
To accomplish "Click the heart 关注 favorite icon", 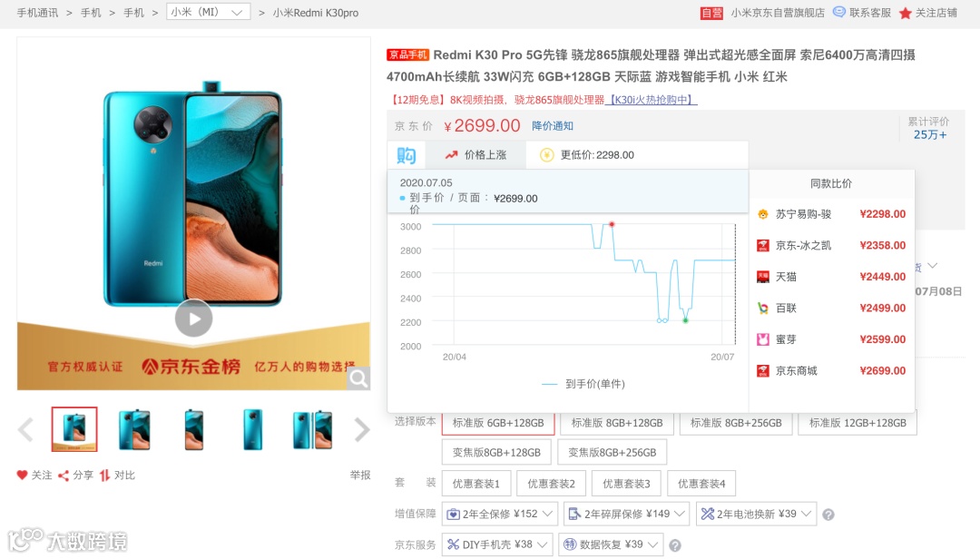I will (x=22, y=476).
